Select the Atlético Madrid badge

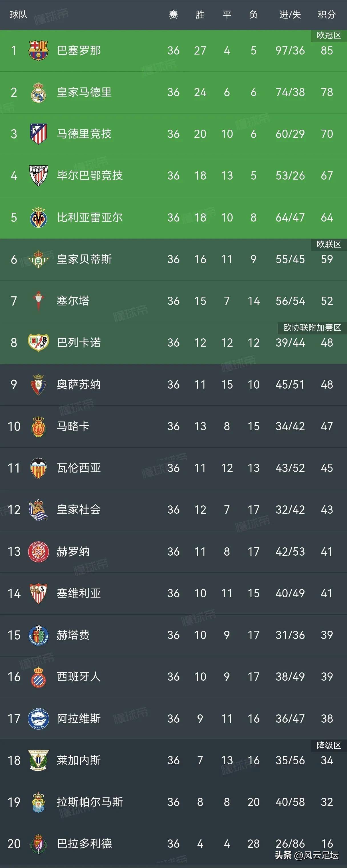(39, 134)
